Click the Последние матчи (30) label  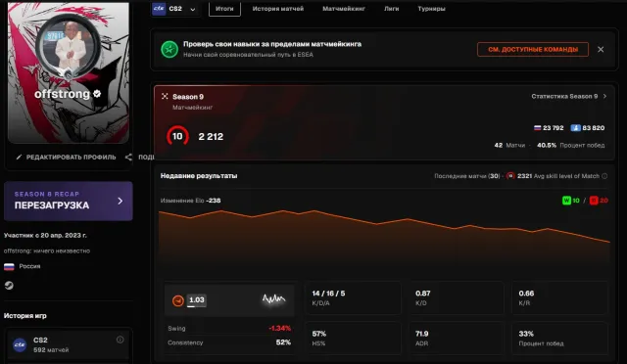[467, 176]
